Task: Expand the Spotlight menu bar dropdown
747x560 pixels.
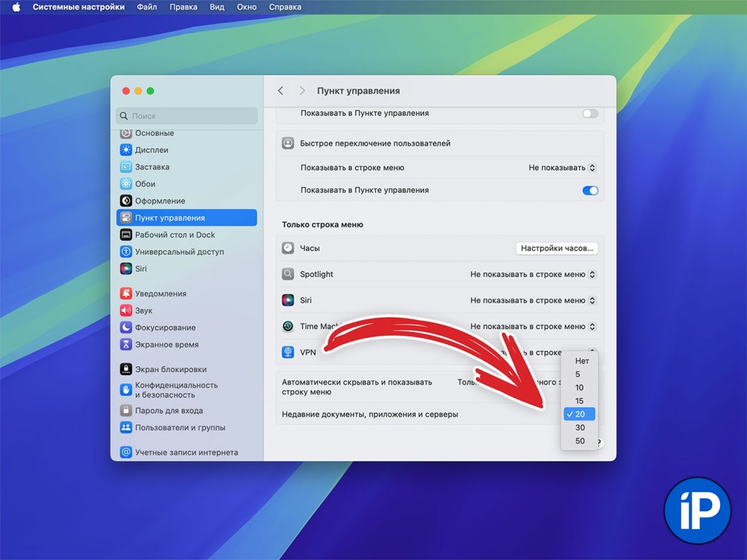Action: (x=533, y=274)
